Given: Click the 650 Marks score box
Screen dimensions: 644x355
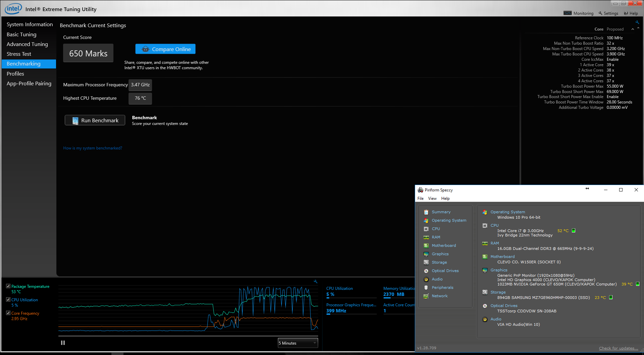Looking at the screenshot, I should click(88, 53).
